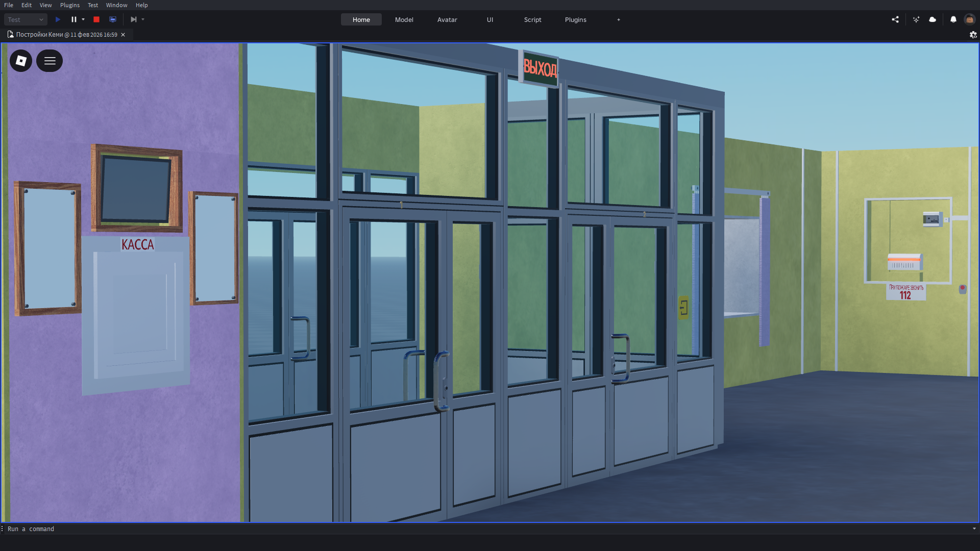Open the in-game Roblox logo menu

click(x=21, y=61)
